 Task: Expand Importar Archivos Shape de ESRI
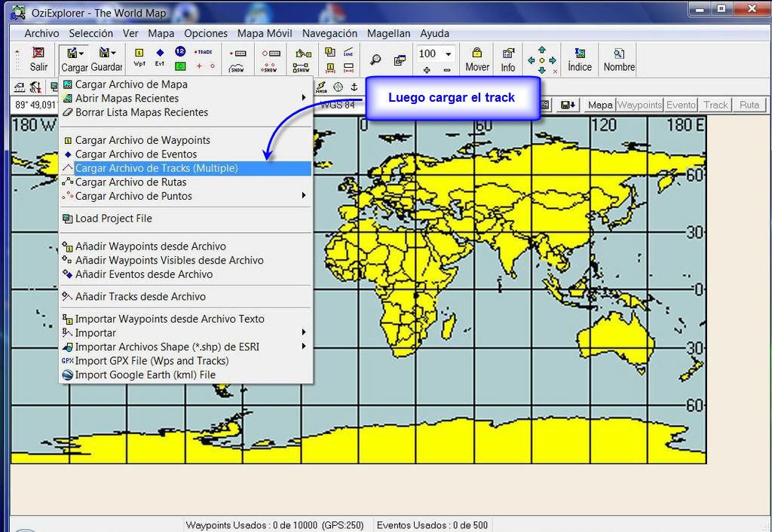pos(185,347)
